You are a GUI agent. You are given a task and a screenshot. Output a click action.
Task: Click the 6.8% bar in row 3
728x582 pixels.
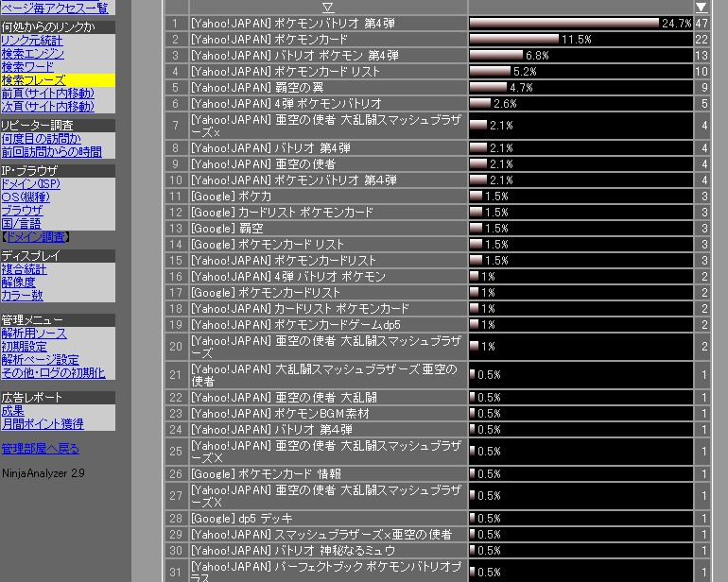496,55
